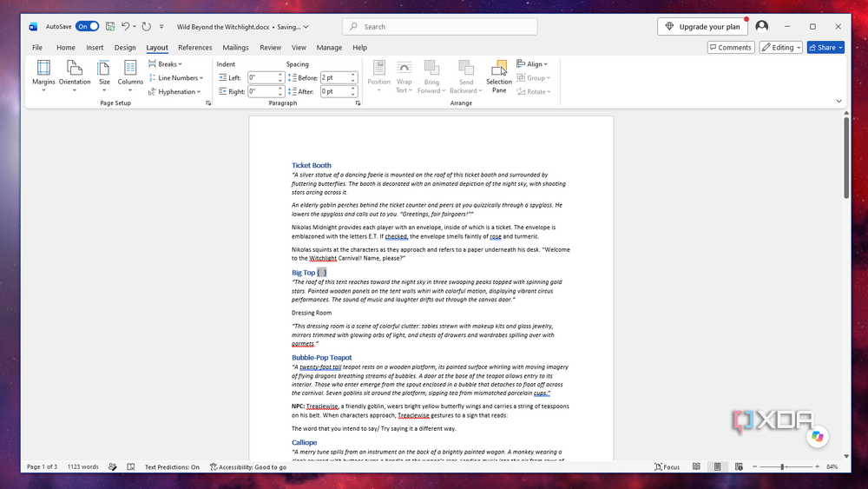This screenshot has width=868, height=489.
Task: Click the zoom in plus button
Action: click(x=817, y=466)
